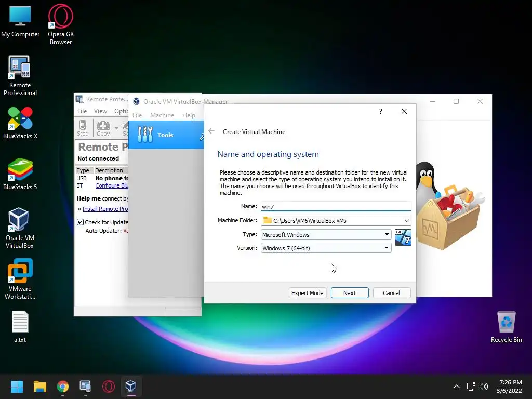532x399 pixels.
Task: Click Description column header in Remote Professional
Action: pyautogui.click(x=111, y=170)
